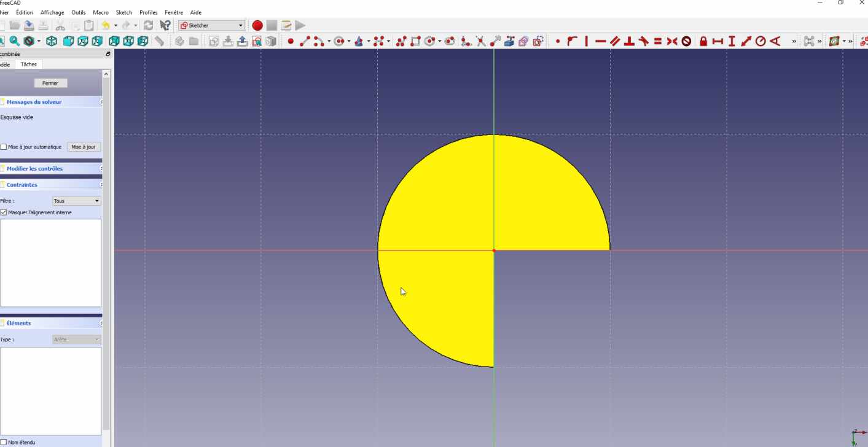Click the 'Esquisse vide' solver message
This screenshot has height=447, width=868.
click(x=17, y=117)
